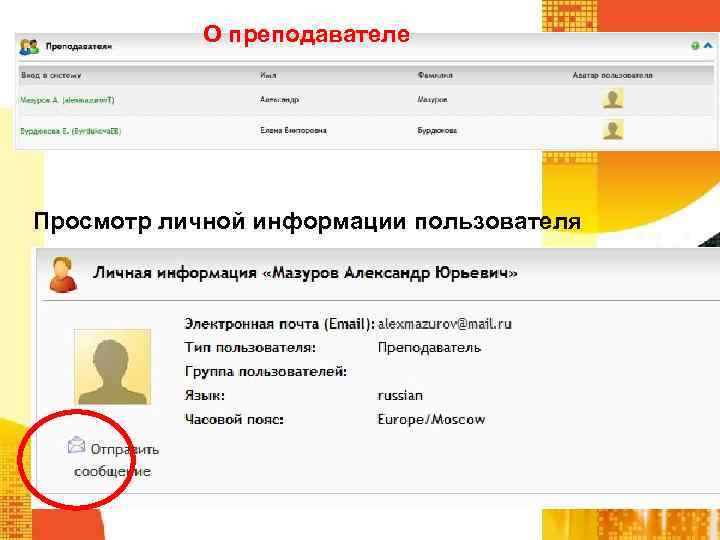Click the Фамилия column header
Image resolution: width=720 pixels, height=540 pixels.
(435, 75)
